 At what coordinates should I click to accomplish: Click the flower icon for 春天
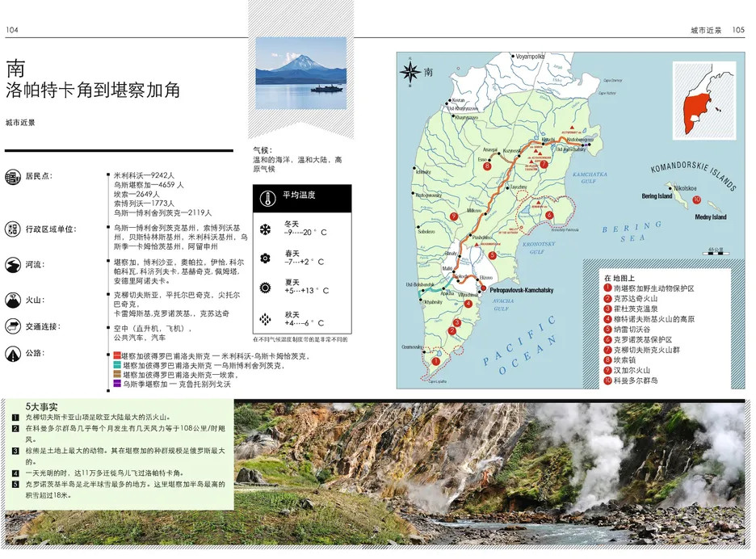click(x=264, y=258)
